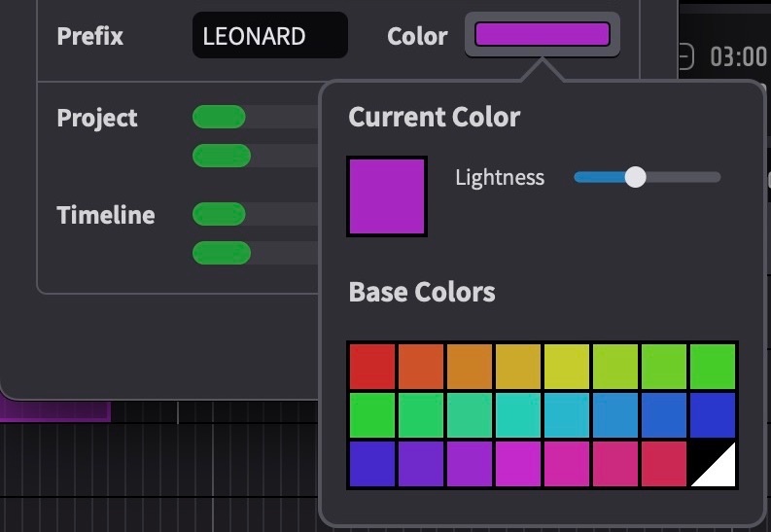
Task: Pick the yellow-green base color swatch
Action: [x=615, y=367]
